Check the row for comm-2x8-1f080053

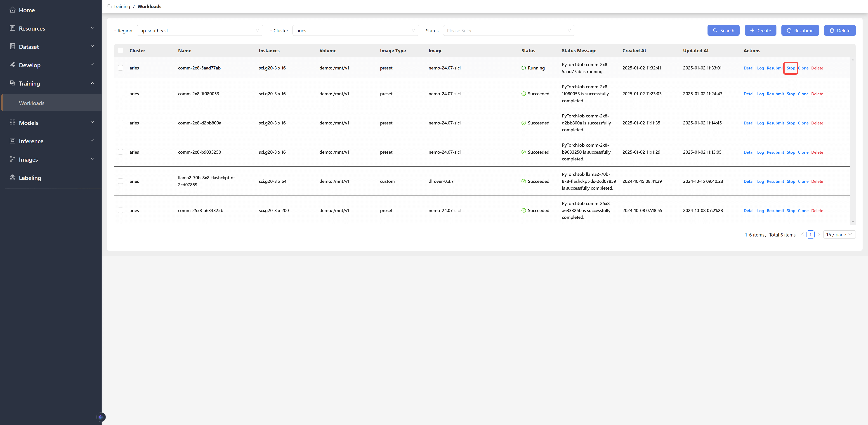[120, 93]
